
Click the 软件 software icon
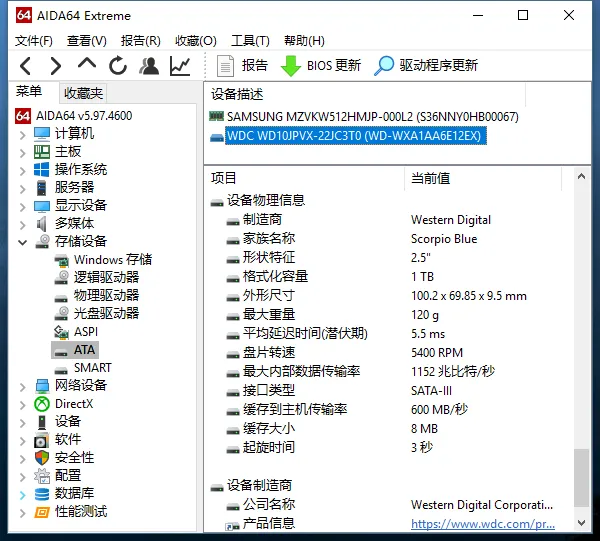pyautogui.click(x=41, y=440)
